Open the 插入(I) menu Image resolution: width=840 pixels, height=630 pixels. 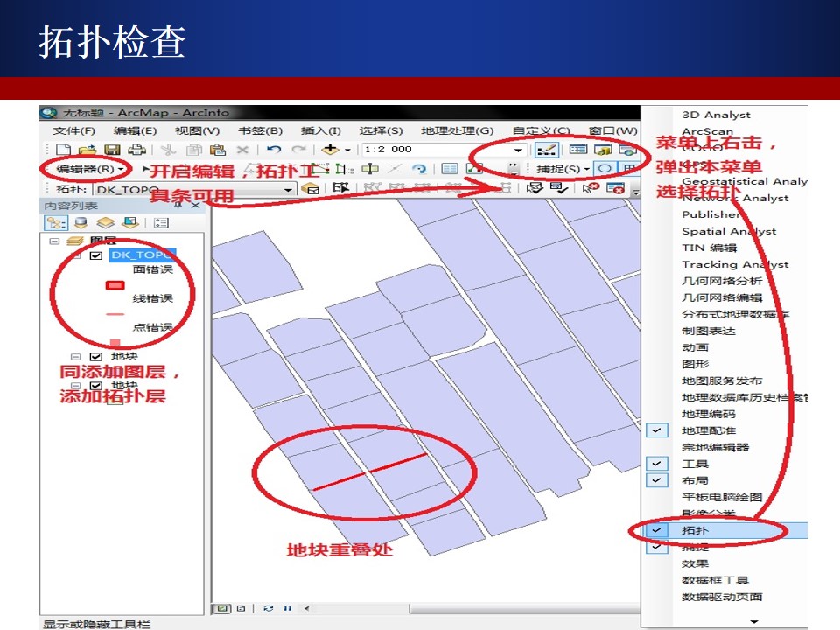click(321, 130)
